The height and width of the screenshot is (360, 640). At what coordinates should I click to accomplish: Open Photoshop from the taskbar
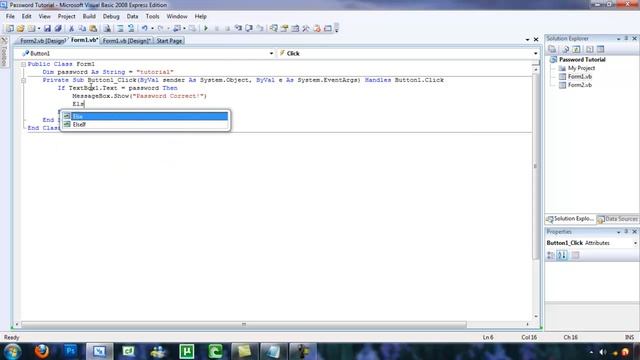(71, 351)
